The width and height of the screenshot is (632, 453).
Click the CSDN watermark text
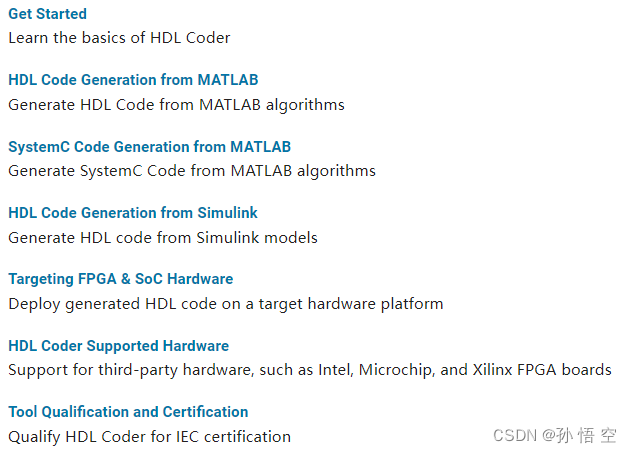[x=515, y=436]
